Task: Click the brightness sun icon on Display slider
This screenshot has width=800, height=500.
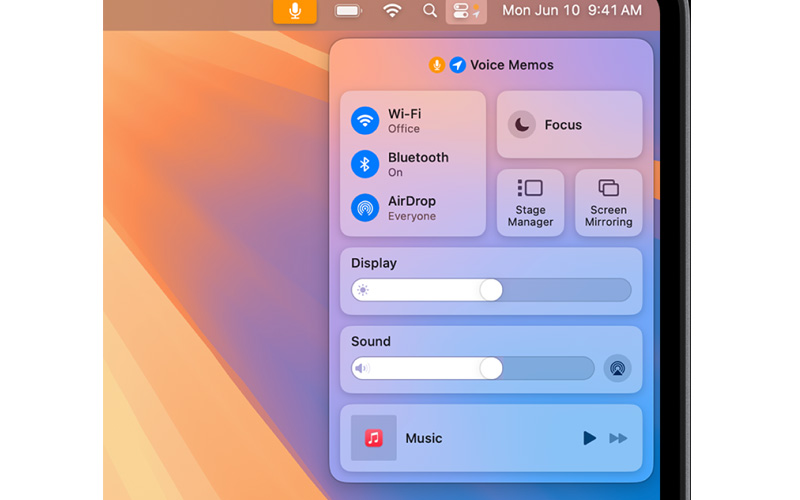Action: pyautogui.click(x=363, y=290)
